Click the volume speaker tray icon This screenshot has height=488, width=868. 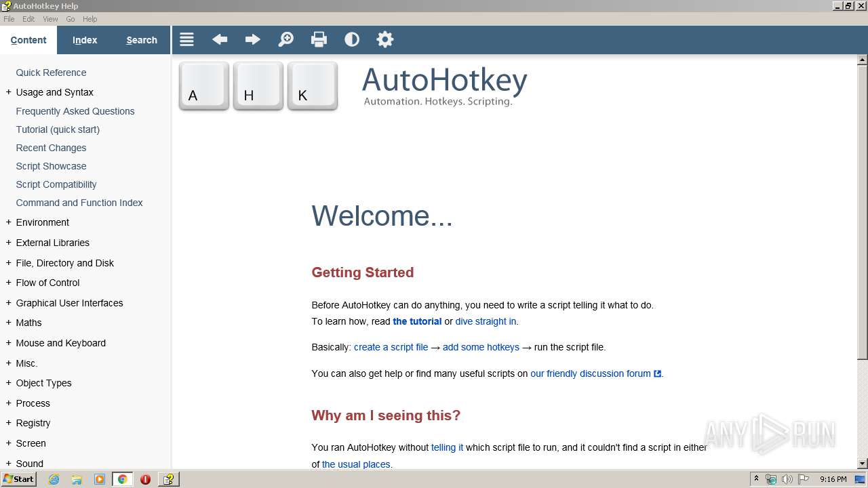coord(787,479)
